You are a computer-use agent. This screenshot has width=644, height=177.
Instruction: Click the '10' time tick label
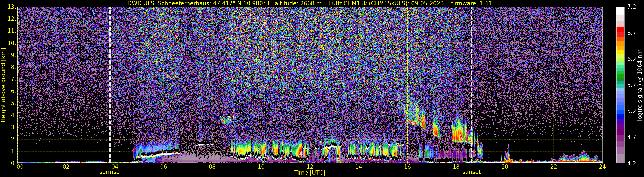[261, 167]
